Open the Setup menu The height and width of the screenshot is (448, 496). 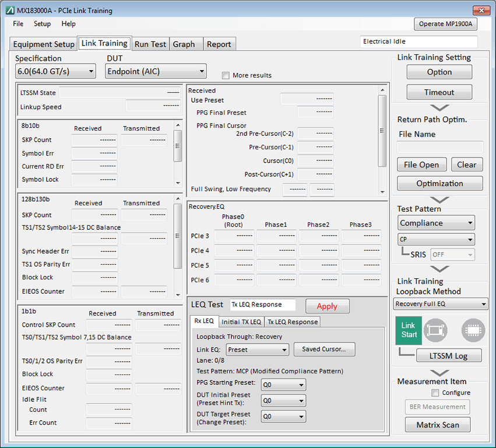42,24
